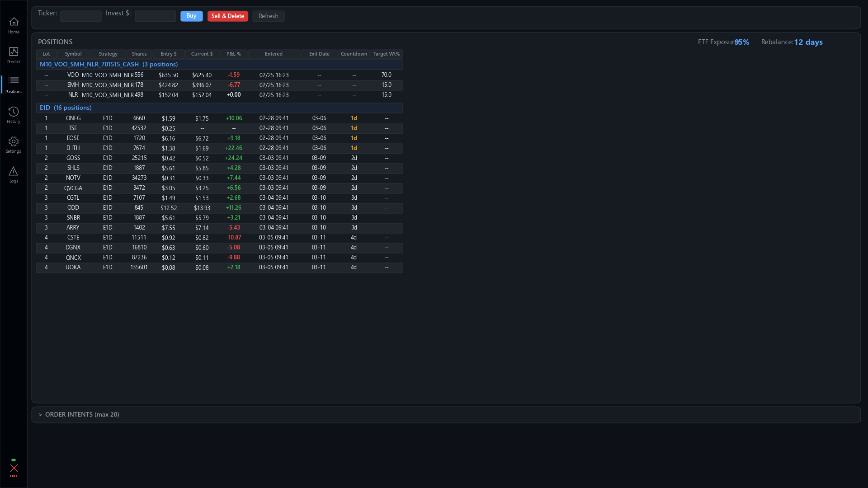868x488 pixels.
Task: Click the Refresh button
Action: (268, 16)
